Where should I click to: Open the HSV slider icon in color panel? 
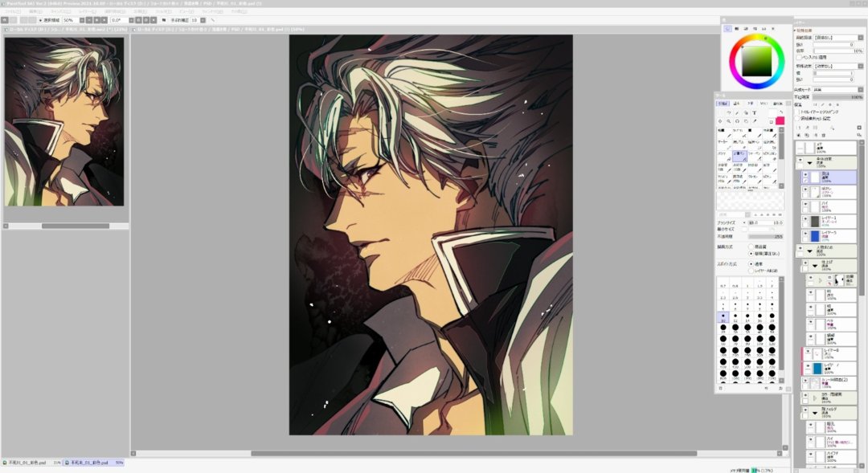[746, 29]
